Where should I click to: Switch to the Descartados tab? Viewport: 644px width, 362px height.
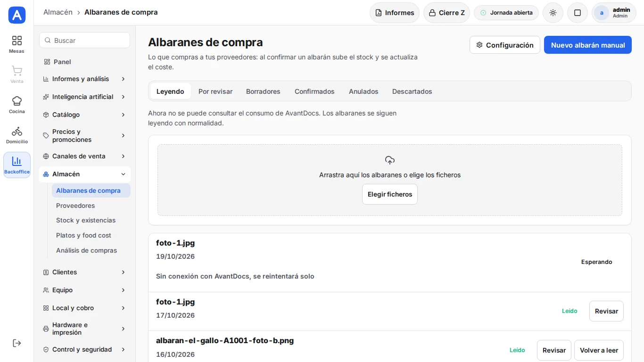(x=412, y=91)
